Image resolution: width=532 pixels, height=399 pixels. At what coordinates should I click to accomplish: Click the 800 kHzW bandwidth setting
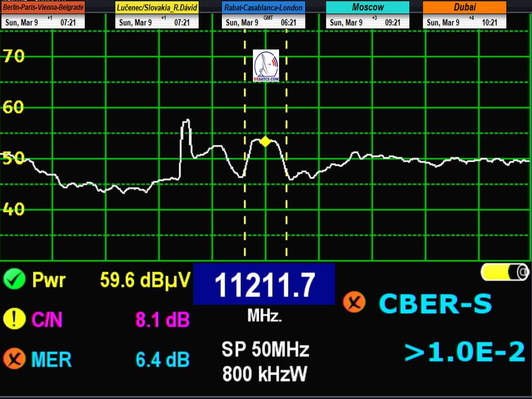(x=265, y=373)
